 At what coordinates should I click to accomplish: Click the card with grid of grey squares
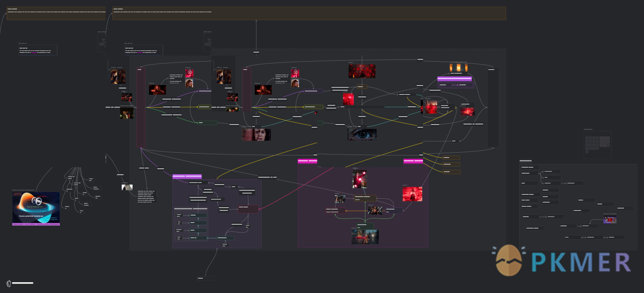(597, 144)
